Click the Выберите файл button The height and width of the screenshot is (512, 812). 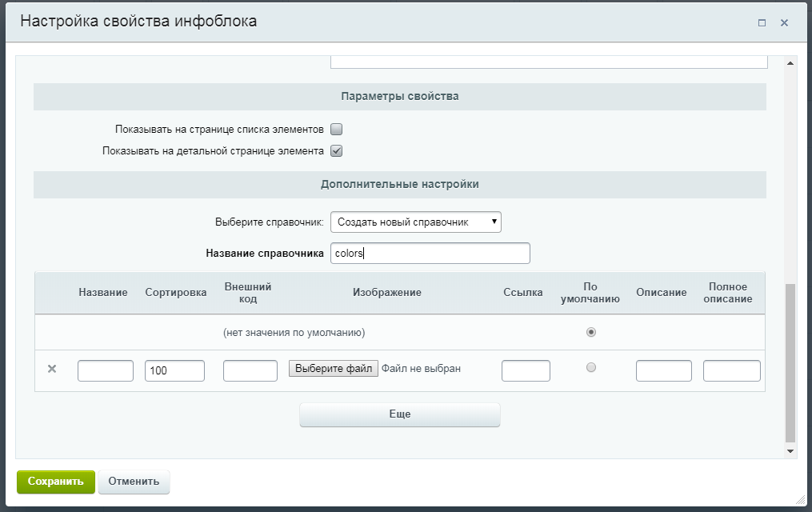(x=334, y=369)
